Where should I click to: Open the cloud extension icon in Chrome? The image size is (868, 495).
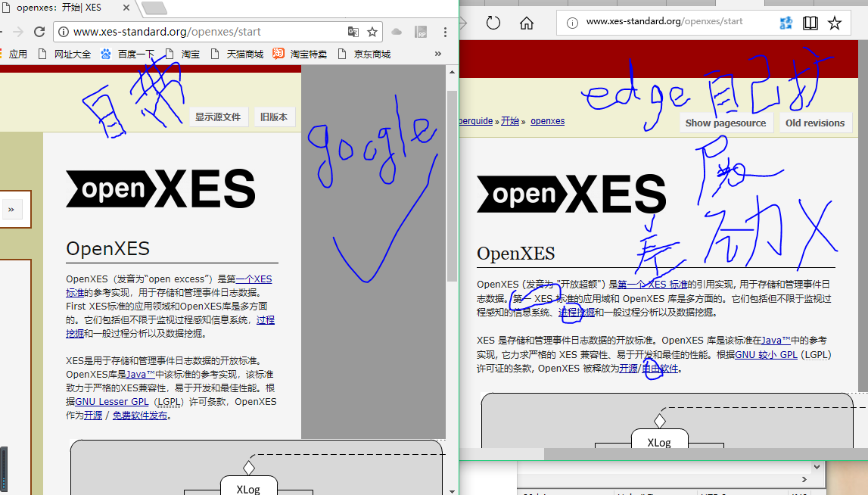397,32
